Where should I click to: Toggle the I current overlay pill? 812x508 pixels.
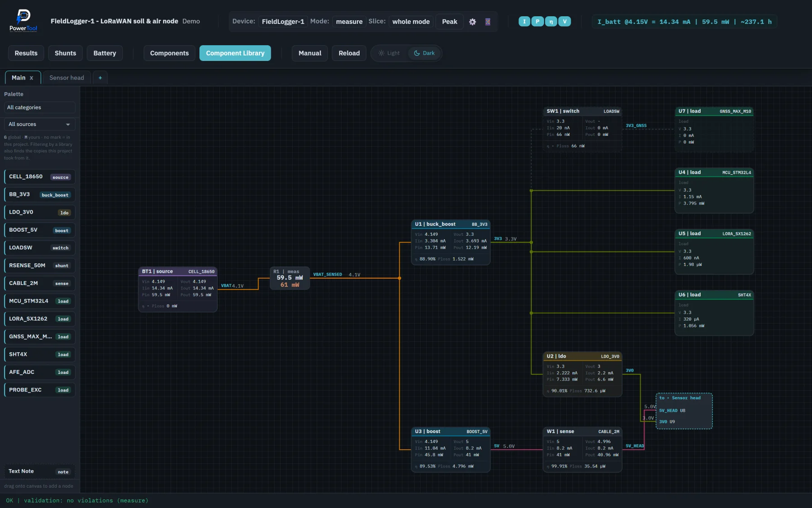[x=524, y=22]
